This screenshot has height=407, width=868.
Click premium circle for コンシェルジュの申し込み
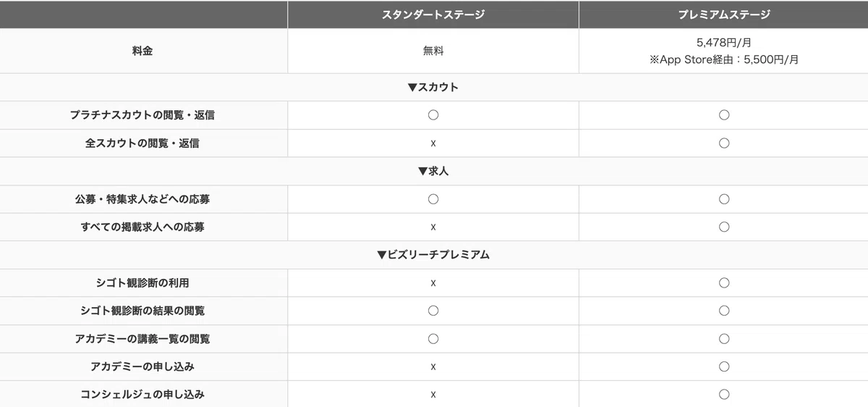723,395
